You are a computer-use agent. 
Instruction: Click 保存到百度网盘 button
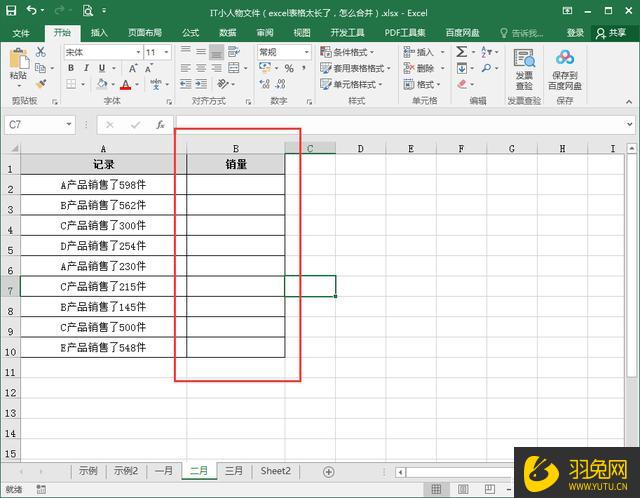pyautogui.click(x=564, y=69)
